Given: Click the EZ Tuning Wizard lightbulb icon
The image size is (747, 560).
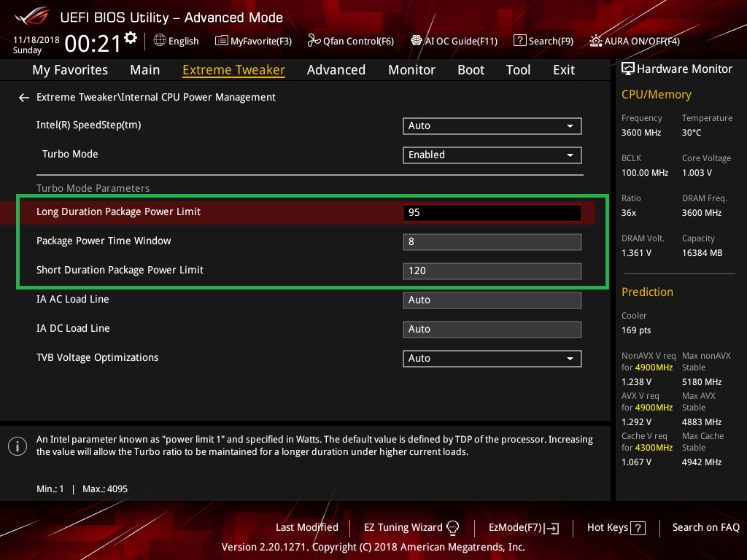Looking at the screenshot, I should pos(452,527).
